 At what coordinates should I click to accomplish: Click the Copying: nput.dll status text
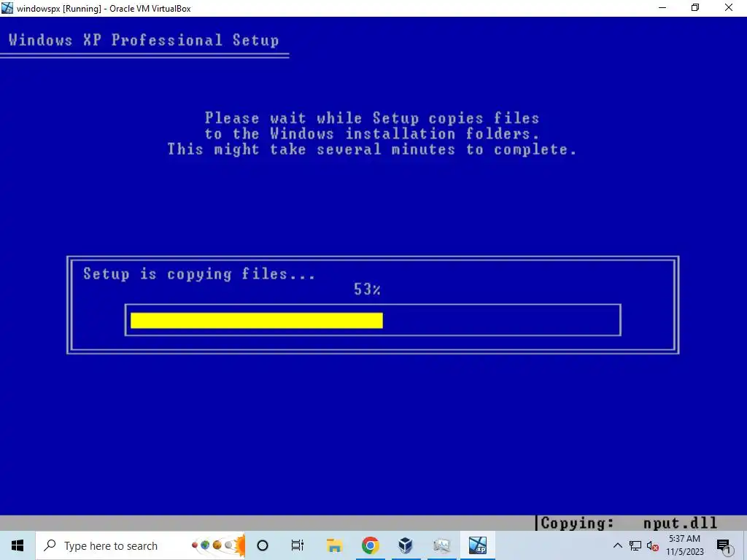pos(629,523)
